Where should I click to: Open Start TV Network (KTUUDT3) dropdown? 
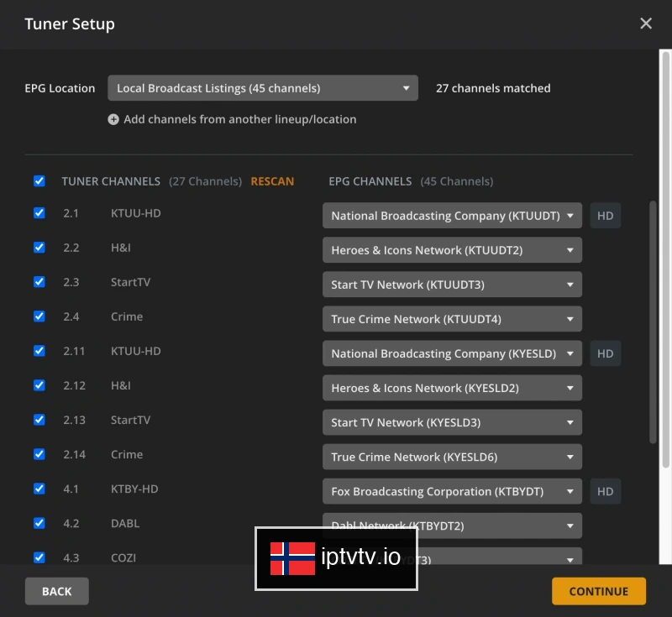pos(452,285)
